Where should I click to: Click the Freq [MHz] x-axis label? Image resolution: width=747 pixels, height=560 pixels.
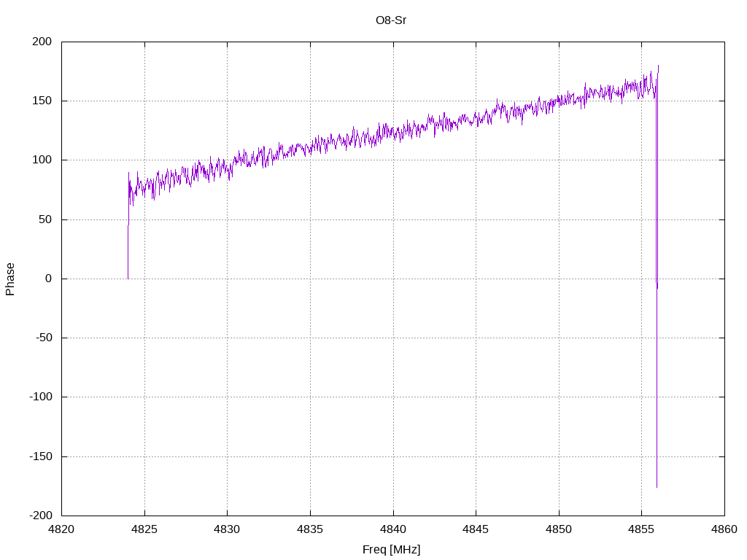(391, 550)
